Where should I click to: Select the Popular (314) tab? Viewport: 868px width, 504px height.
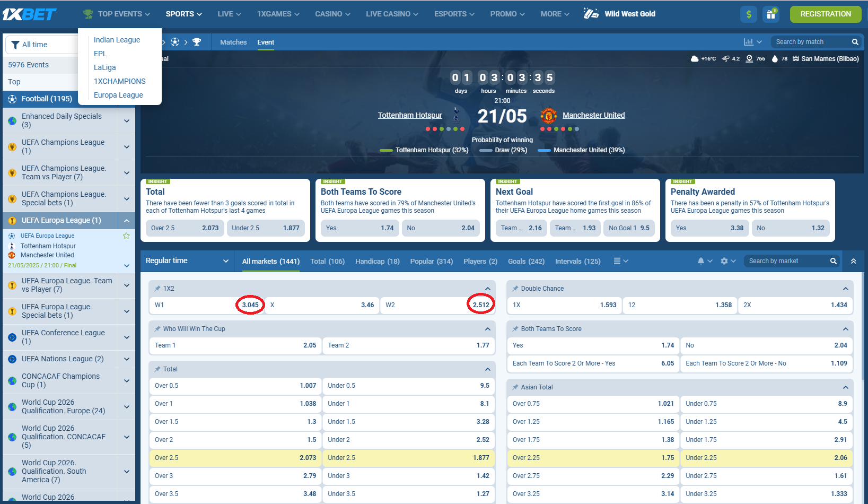pyautogui.click(x=432, y=262)
